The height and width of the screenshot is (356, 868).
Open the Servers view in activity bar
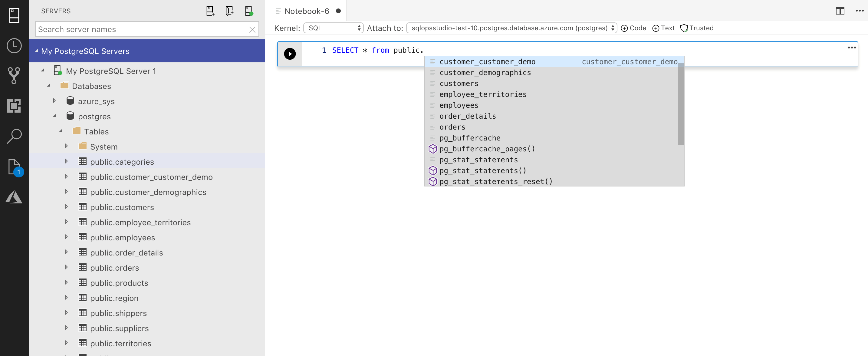(14, 15)
